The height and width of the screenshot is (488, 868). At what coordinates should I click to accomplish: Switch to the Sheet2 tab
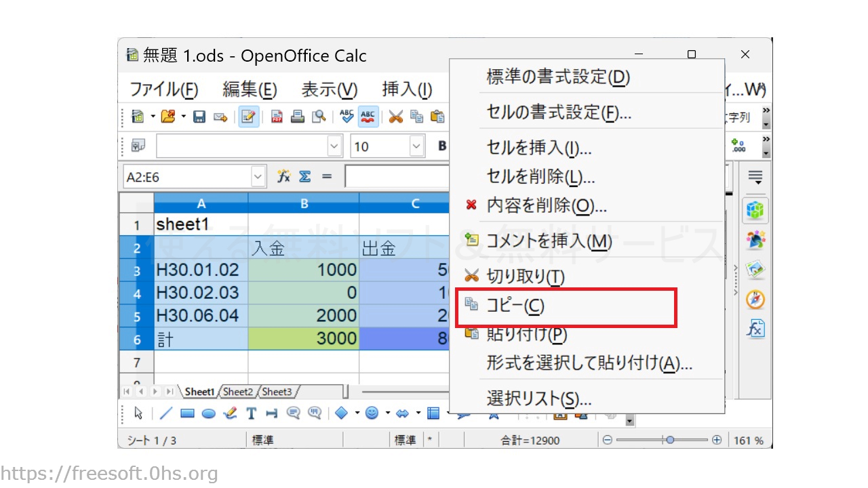[x=238, y=392]
